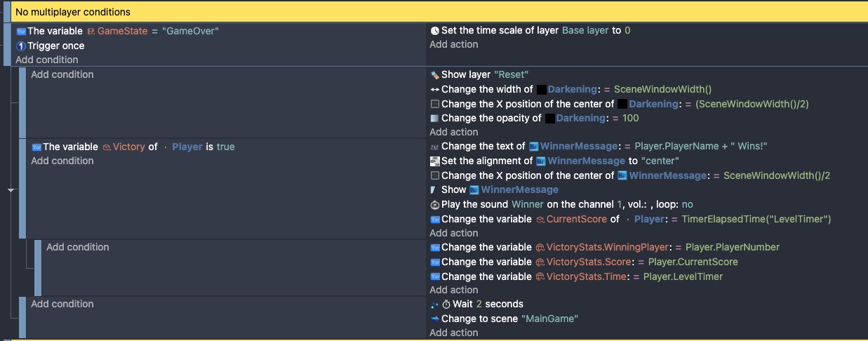Click the Play the sound Winner icon
Viewport: 868px width, 341px height.
434,205
